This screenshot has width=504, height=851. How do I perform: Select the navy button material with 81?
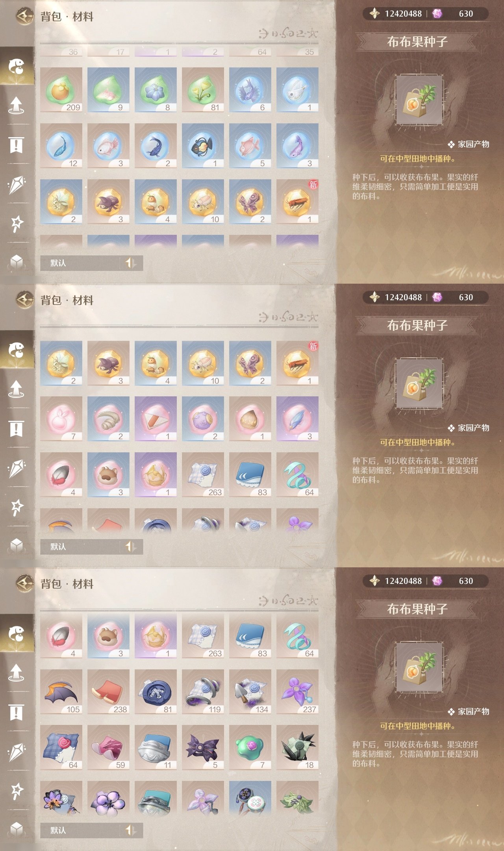[156, 692]
